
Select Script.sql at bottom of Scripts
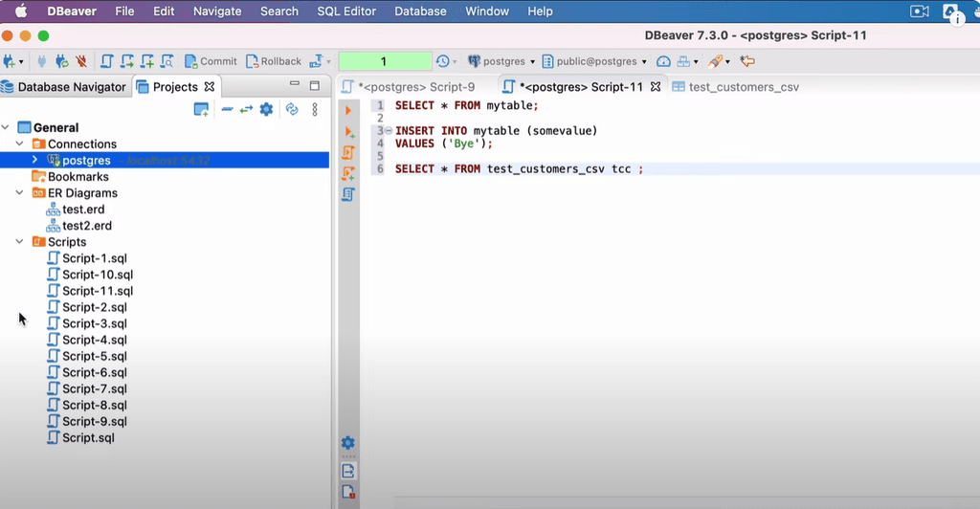click(80, 438)
